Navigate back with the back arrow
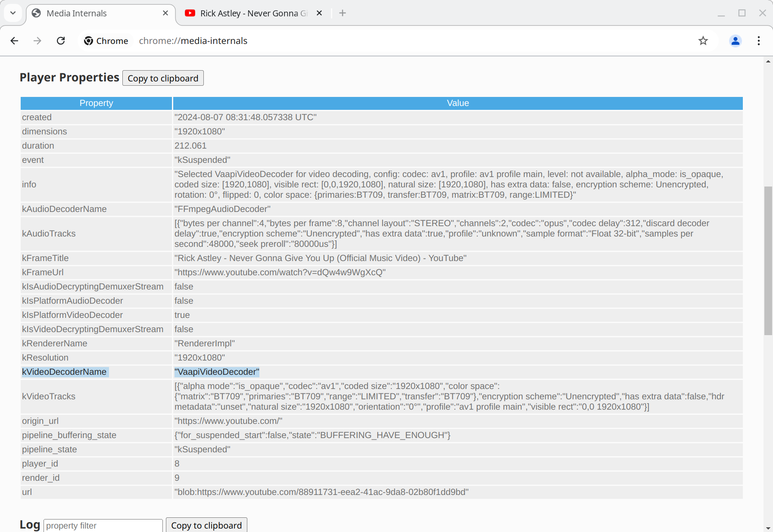 [x=14, y=40]
